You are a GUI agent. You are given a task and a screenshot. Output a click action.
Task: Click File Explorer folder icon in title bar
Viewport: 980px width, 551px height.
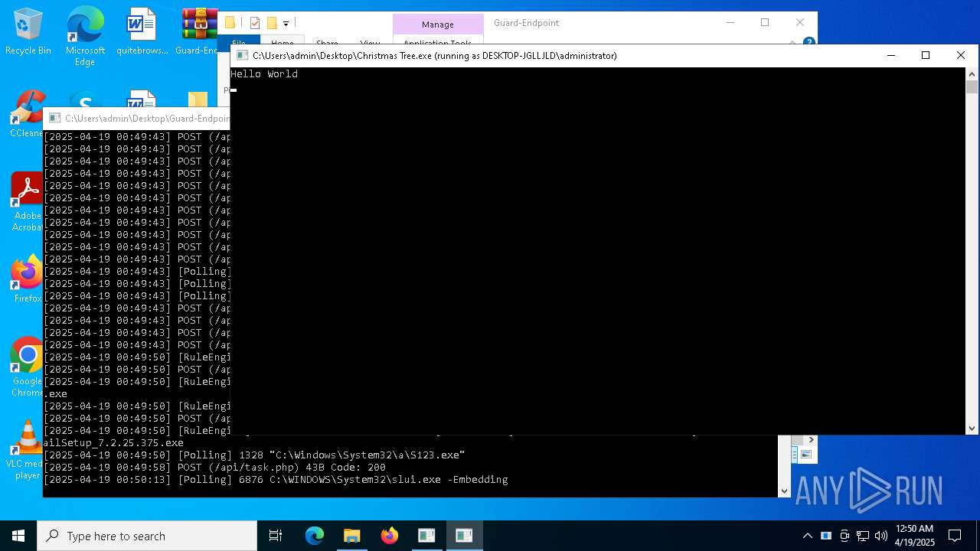(230, 23)
